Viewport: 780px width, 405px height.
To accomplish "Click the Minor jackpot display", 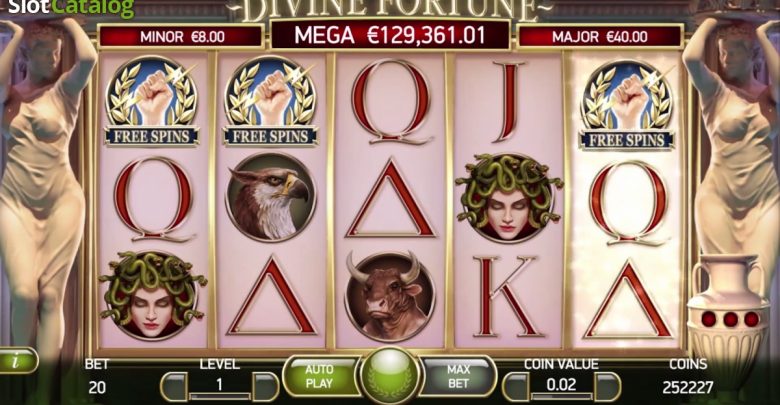I will 181,36.
